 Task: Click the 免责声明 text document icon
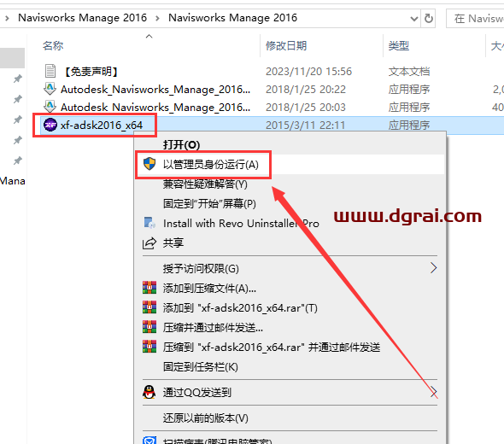click(x=50, y=71)
